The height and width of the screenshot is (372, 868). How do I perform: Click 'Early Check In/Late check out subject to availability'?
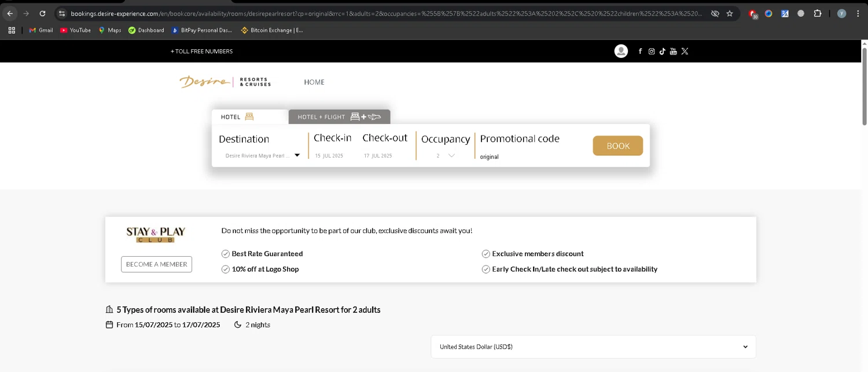(575, 269)
